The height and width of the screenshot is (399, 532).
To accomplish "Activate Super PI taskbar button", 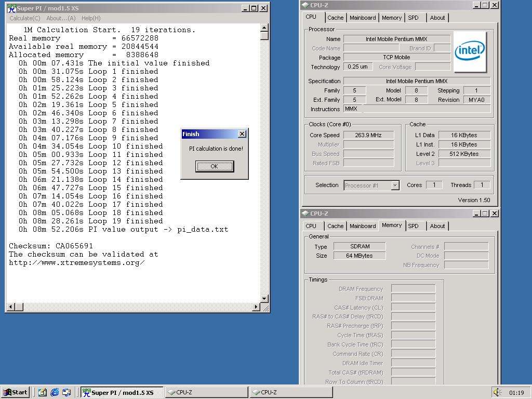I will coord(122,393).
